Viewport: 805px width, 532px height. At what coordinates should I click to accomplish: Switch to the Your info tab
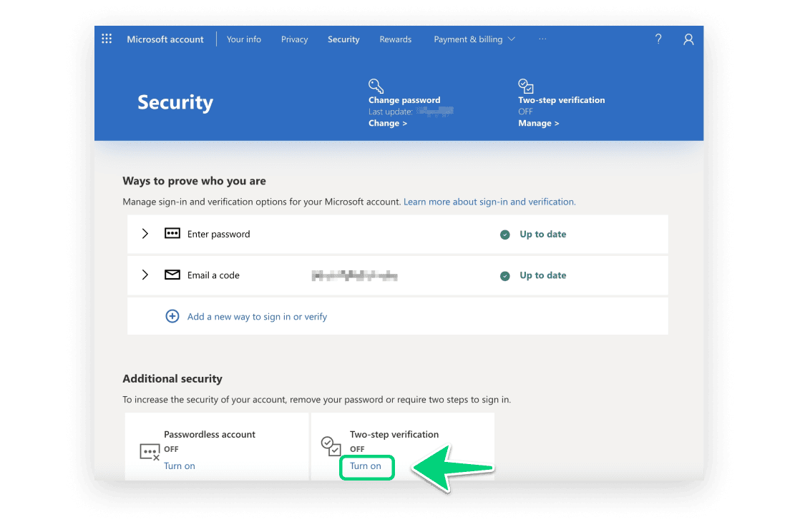(x=244, y=39)
